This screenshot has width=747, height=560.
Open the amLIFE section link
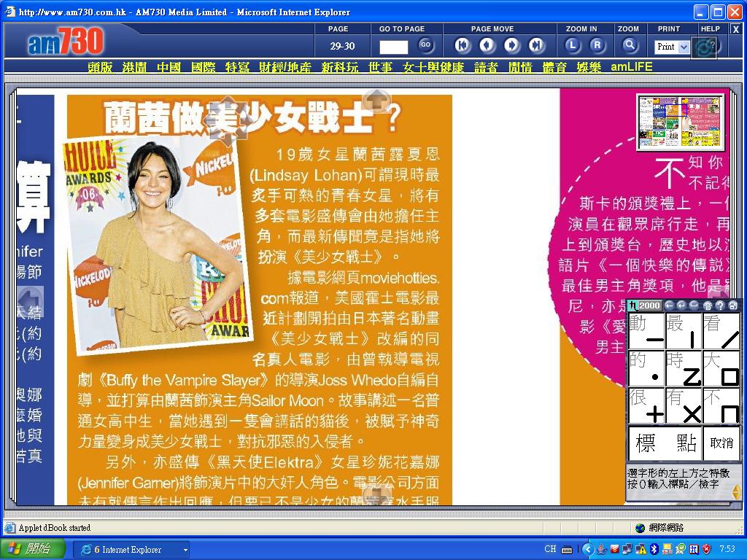pos(631,66)
